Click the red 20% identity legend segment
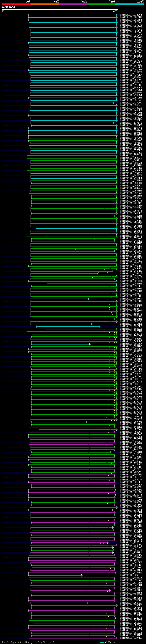146x644 pixels. 16,4
